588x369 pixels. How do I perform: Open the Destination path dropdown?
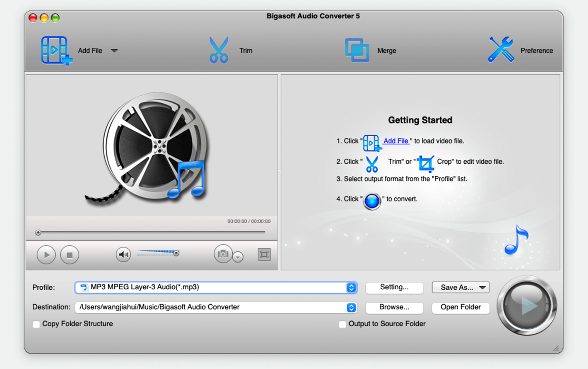coord(351,307)
